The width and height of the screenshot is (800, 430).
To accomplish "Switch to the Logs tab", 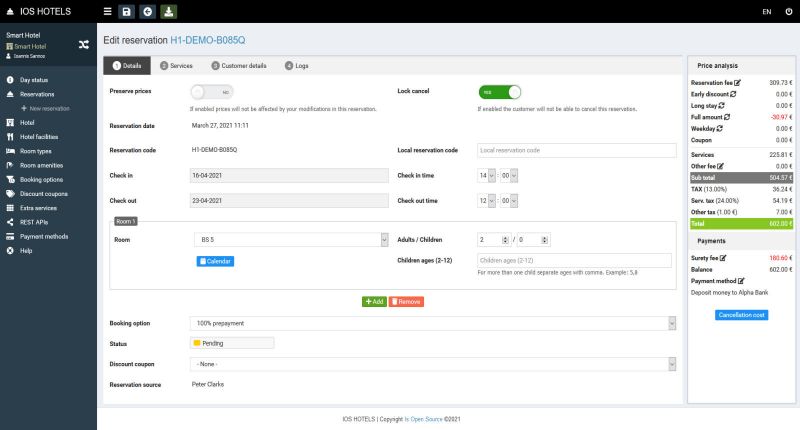I will click(296, 66).
